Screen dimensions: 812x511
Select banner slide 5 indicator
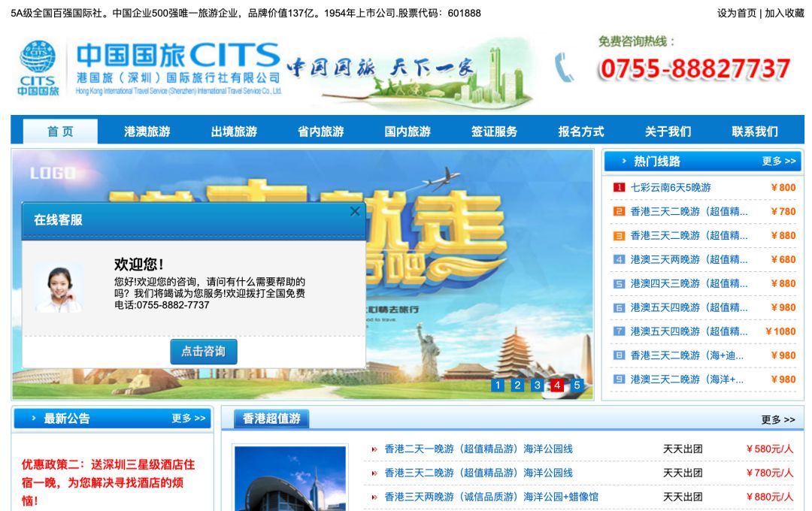coord(577,386)
